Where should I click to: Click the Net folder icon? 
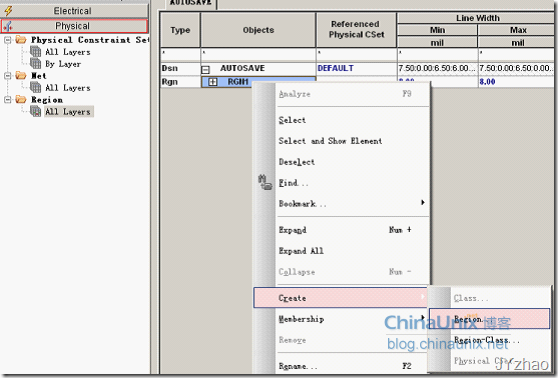[21, 75]
